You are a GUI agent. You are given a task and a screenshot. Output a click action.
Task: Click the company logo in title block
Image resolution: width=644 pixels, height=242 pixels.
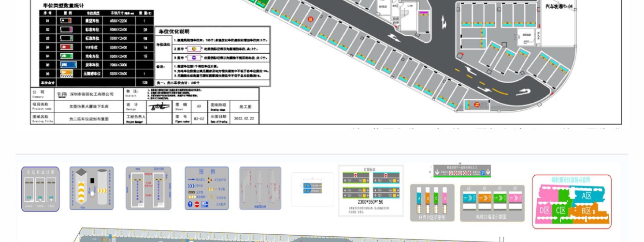tap(62, 94)
